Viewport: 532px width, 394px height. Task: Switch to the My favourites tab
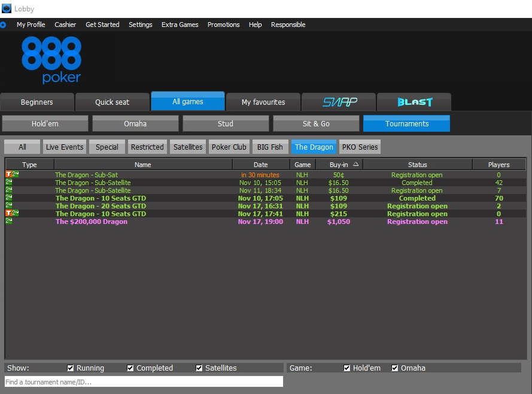click(x=263, y=102)
